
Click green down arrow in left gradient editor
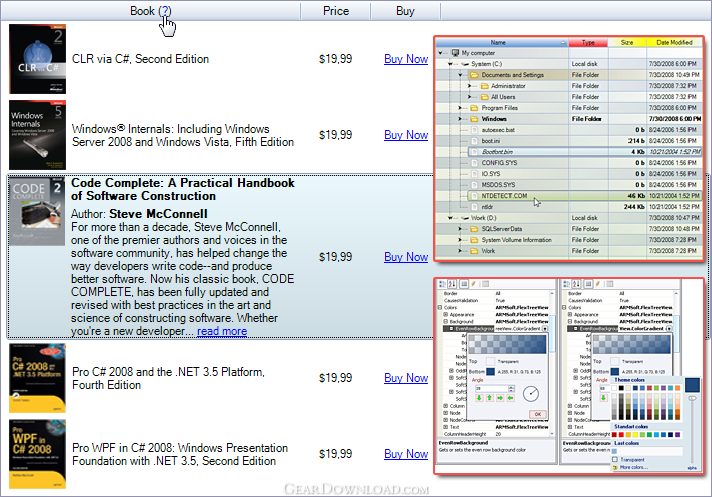pyautogui.click(x=479, y=398)
